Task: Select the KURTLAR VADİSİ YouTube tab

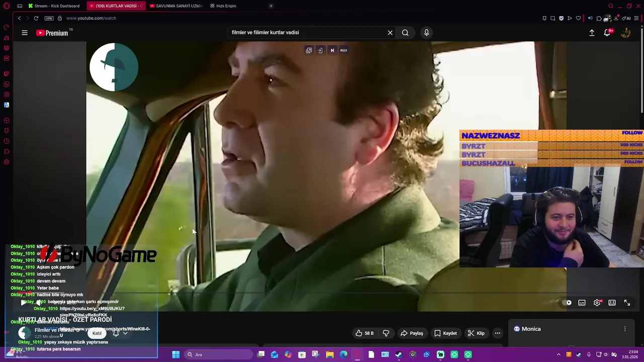Action: point(116,6)
